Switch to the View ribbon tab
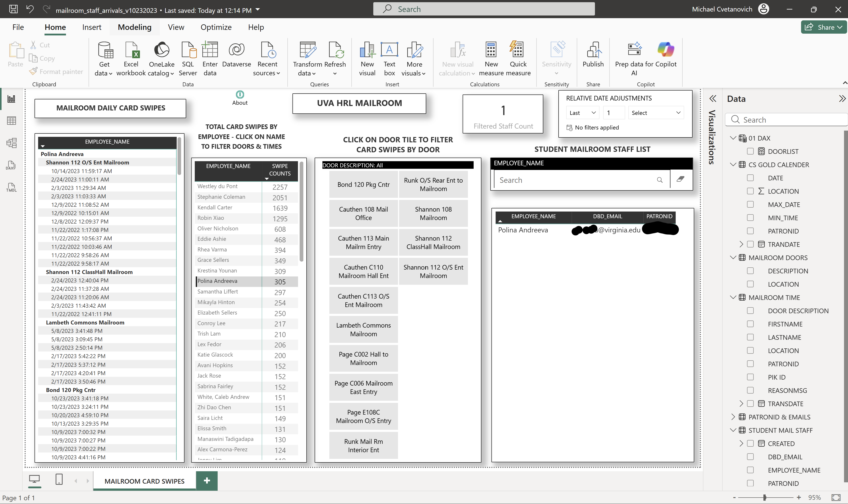 (x=176, y=27)
